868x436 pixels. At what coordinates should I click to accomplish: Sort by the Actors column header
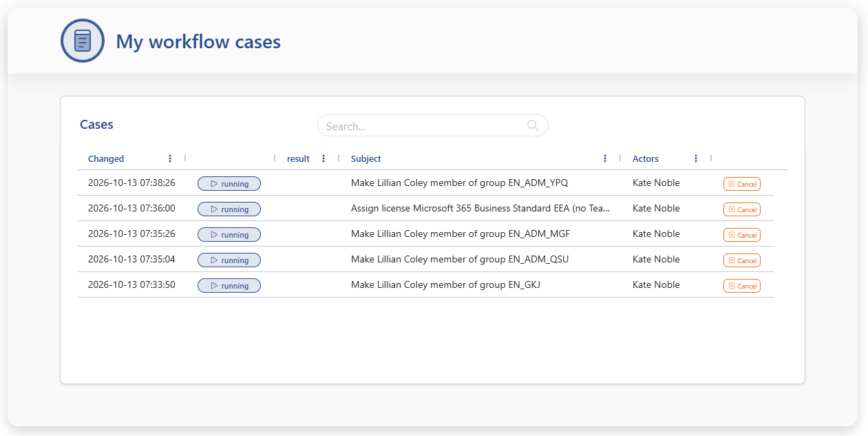(x=646, y=158)
